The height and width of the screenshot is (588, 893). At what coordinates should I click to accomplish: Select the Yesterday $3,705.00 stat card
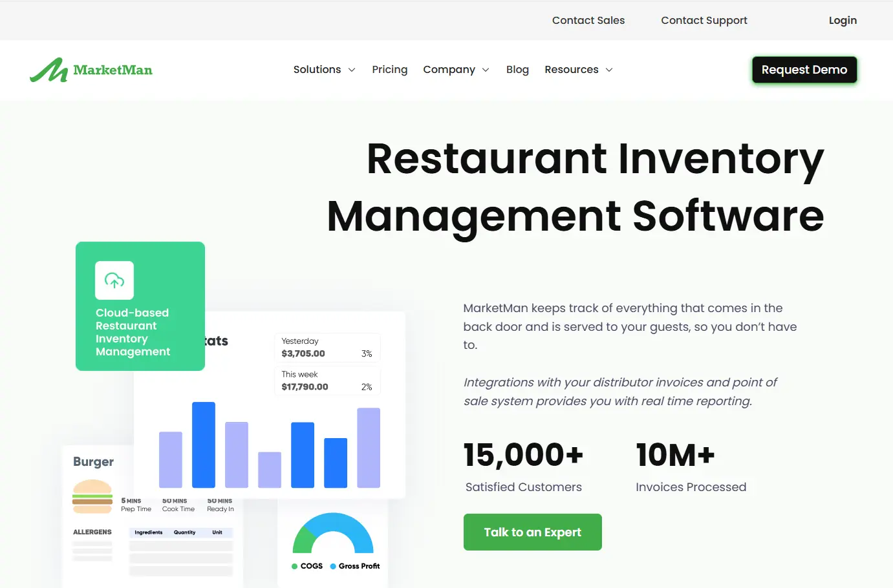(327, 348)
